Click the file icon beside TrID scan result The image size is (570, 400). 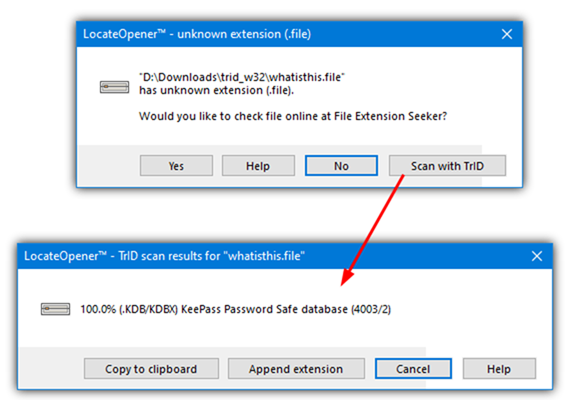(x=55, y=309)
